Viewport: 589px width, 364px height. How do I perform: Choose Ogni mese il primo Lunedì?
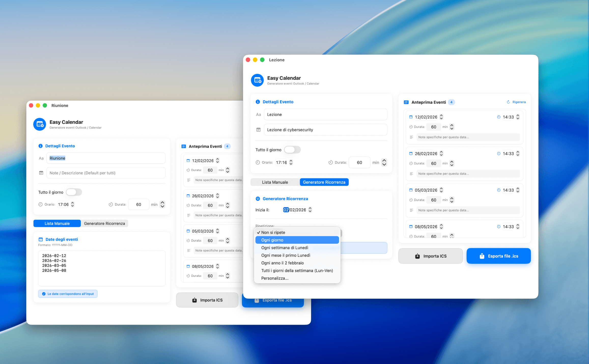click(x=297, y=255)
